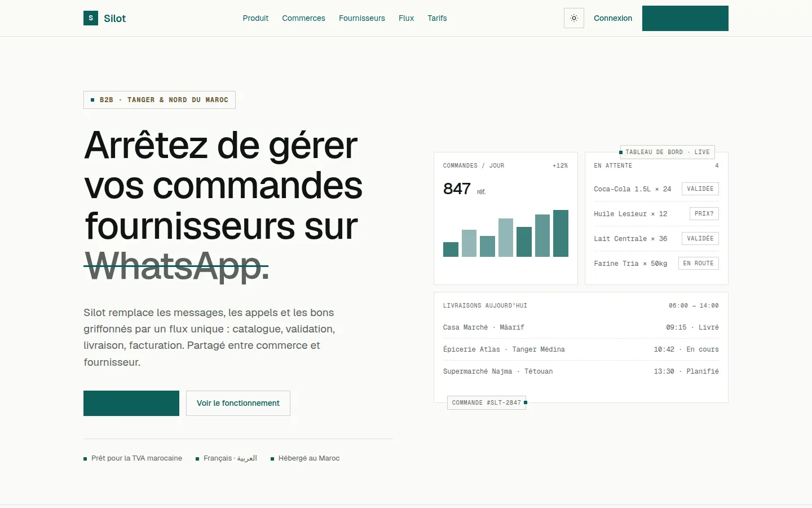Click the green hero primary button

coord(131,403)
